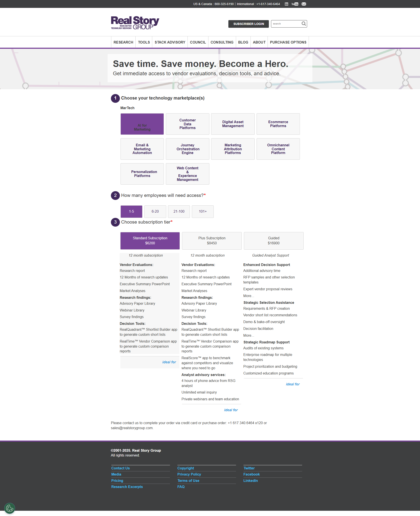Image resolution: width=420 pixels, height=516 pixels.
Task: Open the Consulting menu item
Action: click(x=222, y=42)
